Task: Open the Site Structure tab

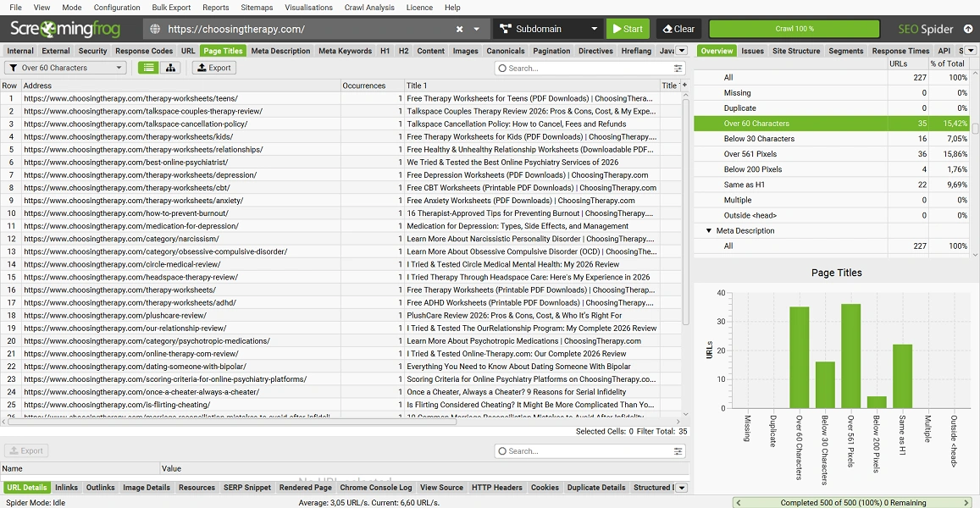Action: [x=796, y=51]
